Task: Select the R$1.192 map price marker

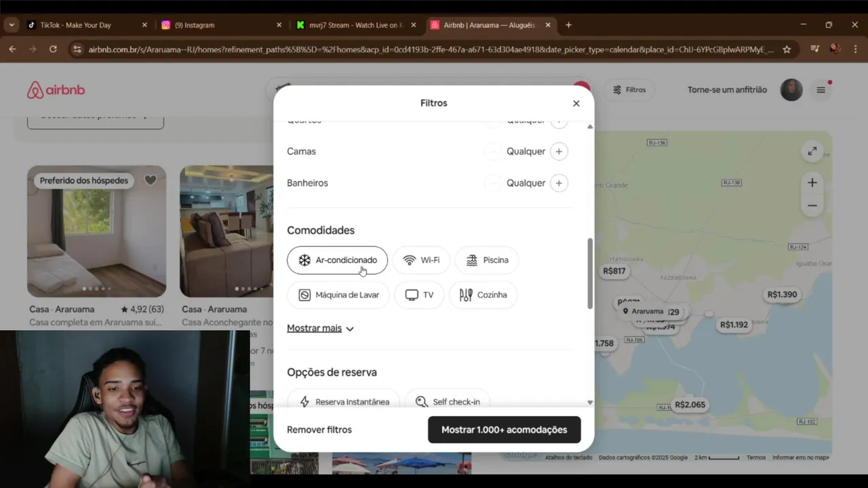Action: (x=734, y=325)
